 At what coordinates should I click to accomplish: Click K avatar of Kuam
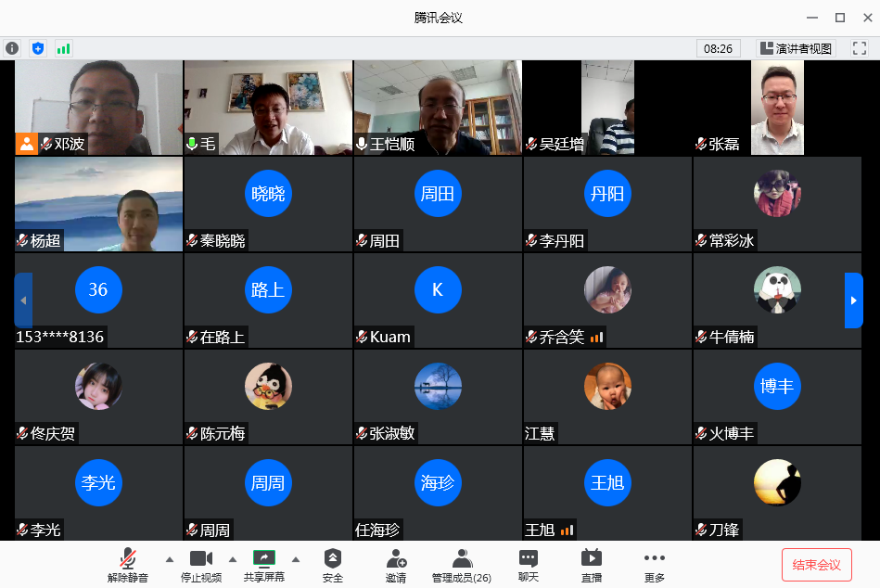[x=438, y=289]
